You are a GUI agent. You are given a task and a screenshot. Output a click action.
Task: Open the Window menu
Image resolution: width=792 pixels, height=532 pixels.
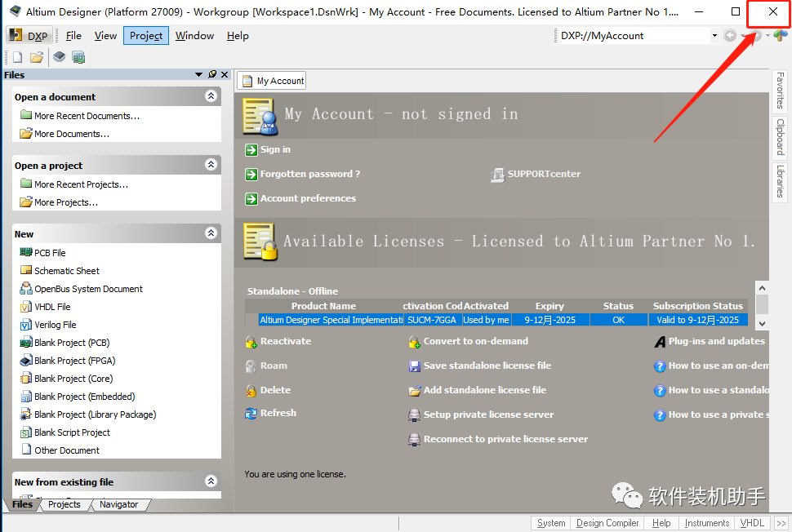(x=194, y=36)
